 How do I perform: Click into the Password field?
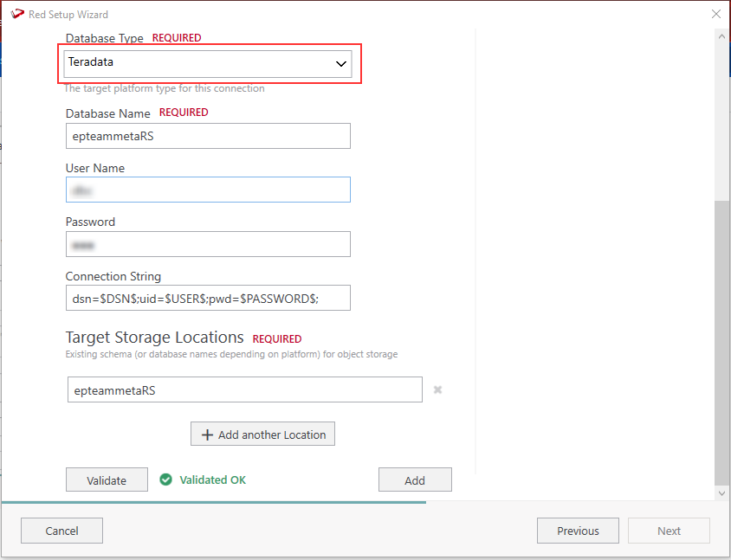[x=208, y=244]
